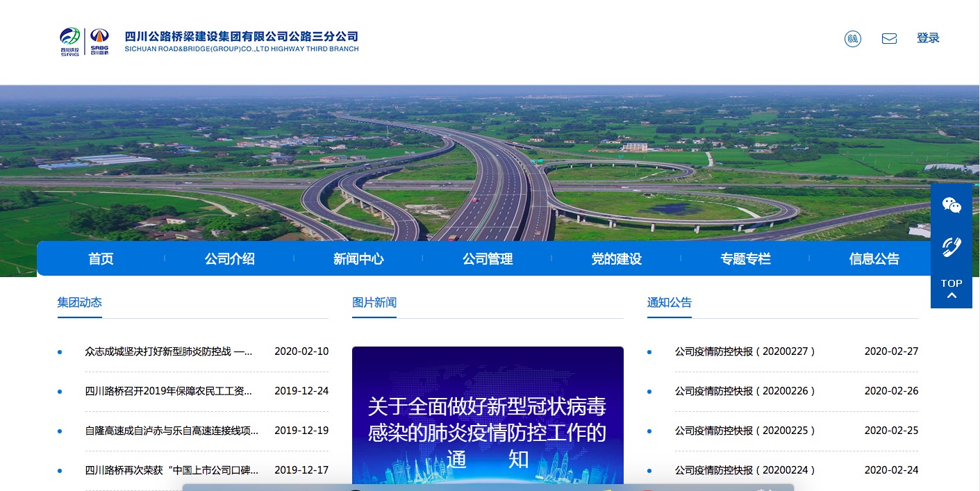Open the epidemic prevention notice news image
This screenshot has width=980, height=491.
point(488,415)
